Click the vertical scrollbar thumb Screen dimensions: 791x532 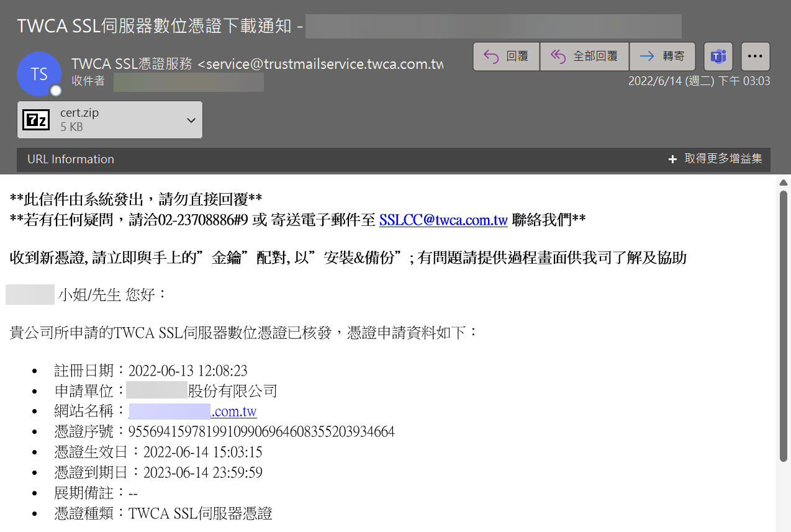coord(784,326)
